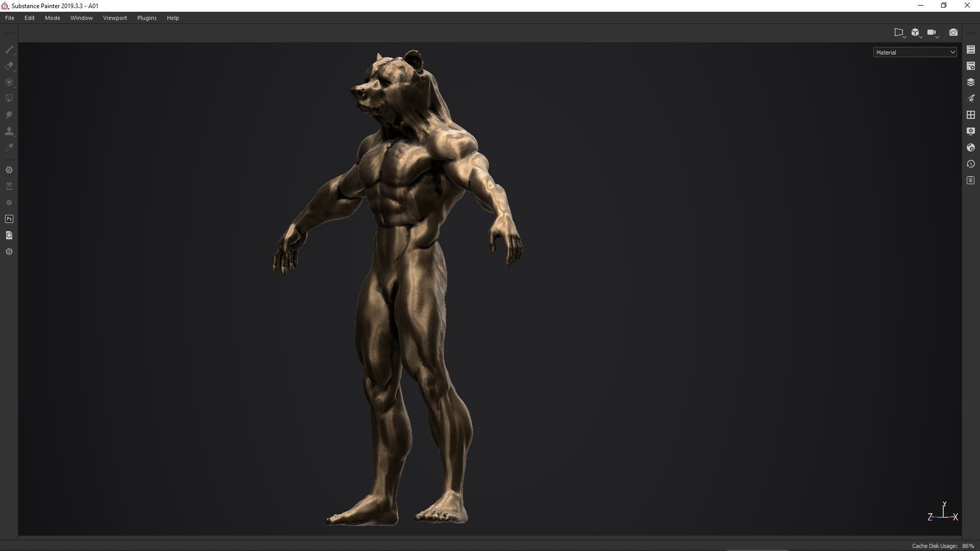Open the Help menu
Screen dimensions: 980x551
click(173, 18)
